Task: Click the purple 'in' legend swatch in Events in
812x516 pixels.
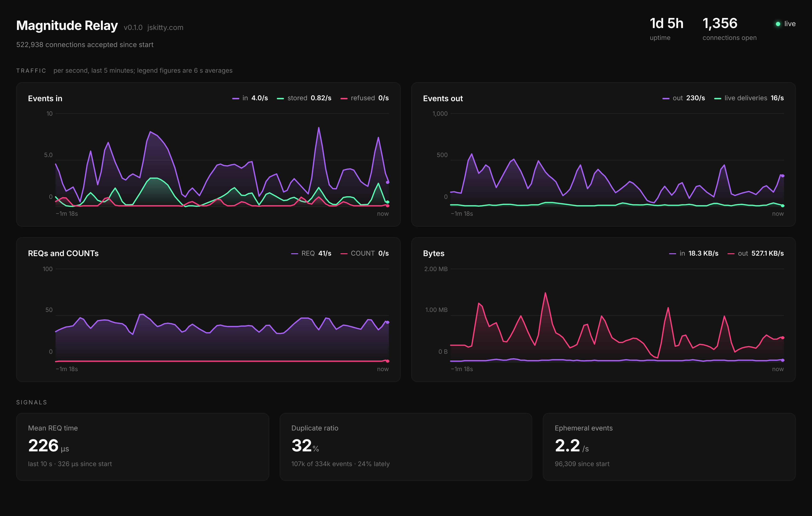Action: pos(236,99)
